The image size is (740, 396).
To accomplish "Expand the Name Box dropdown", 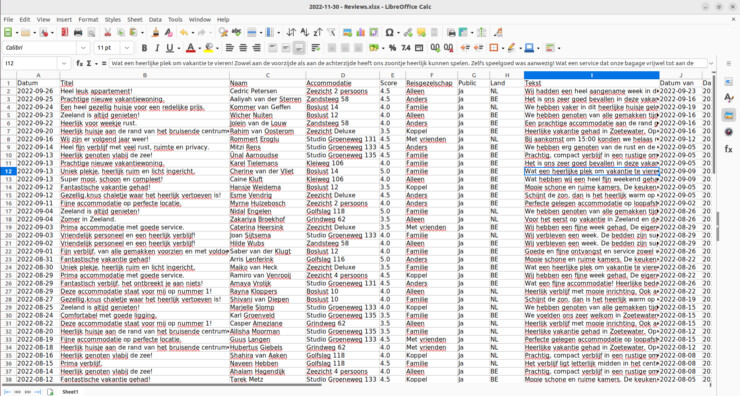I will [64, 63].
